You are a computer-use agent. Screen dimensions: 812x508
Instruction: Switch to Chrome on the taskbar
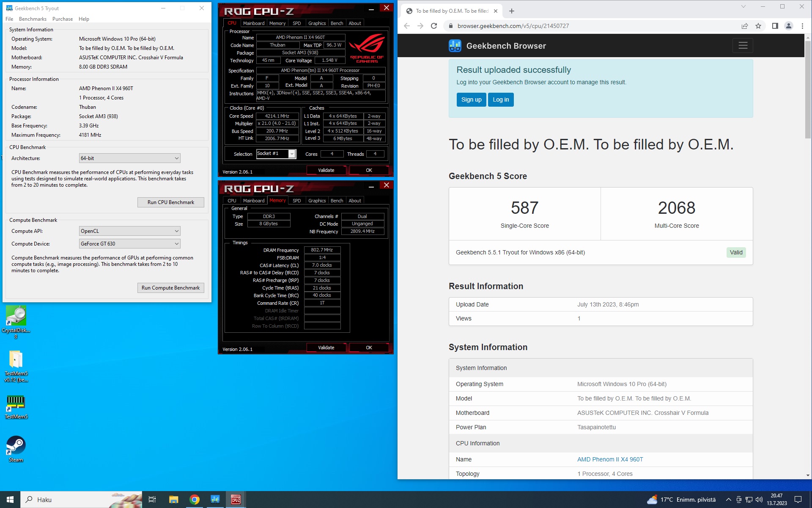coord(195,500)
